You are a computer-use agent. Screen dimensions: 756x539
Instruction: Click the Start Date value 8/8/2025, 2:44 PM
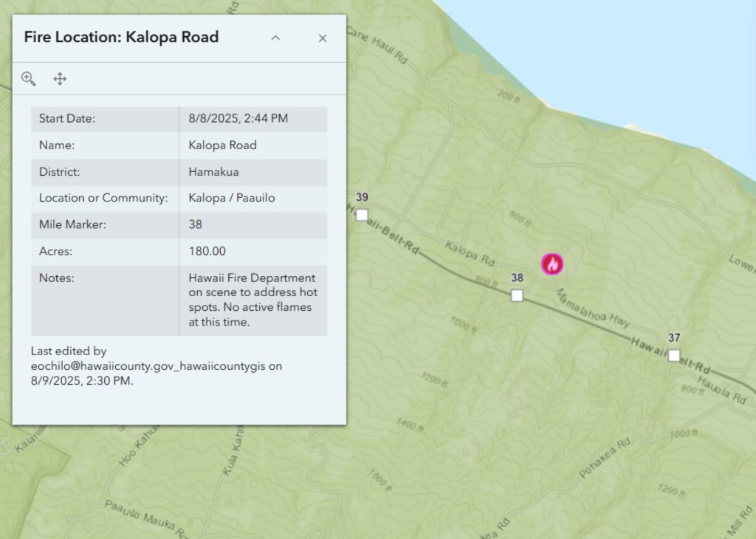(x=238, y=119)
